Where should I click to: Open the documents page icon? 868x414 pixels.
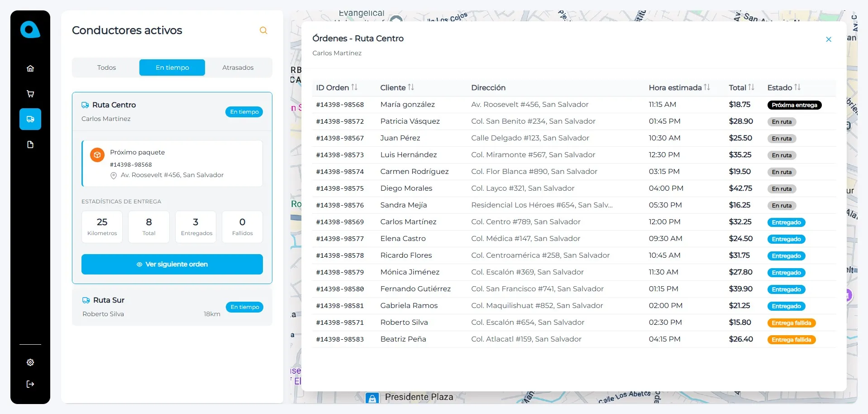[30, 144]
